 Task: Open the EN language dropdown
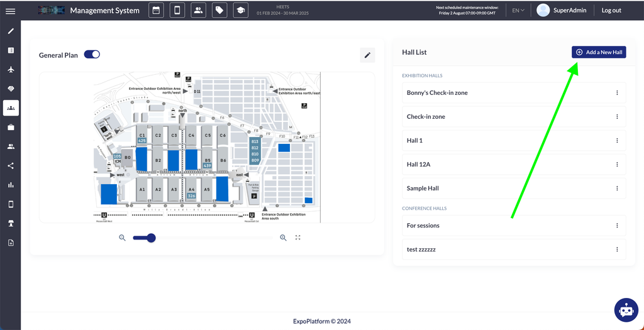(518, 11)
